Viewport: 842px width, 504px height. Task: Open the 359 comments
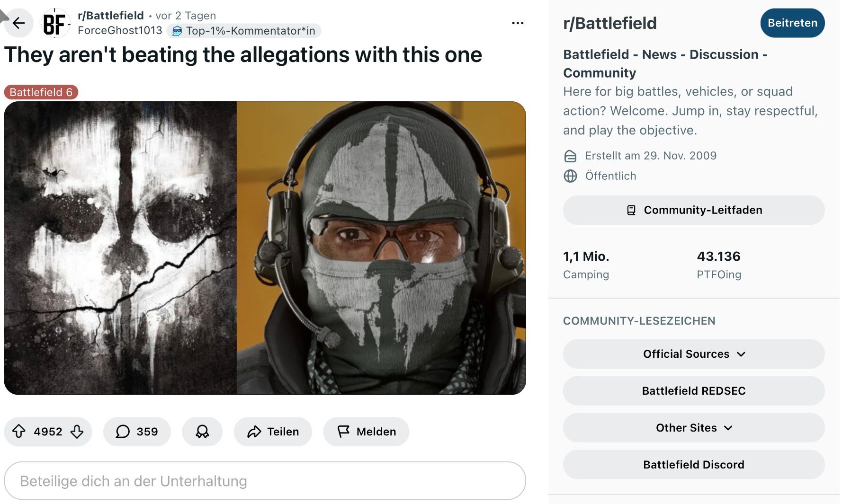pos(137,431)
